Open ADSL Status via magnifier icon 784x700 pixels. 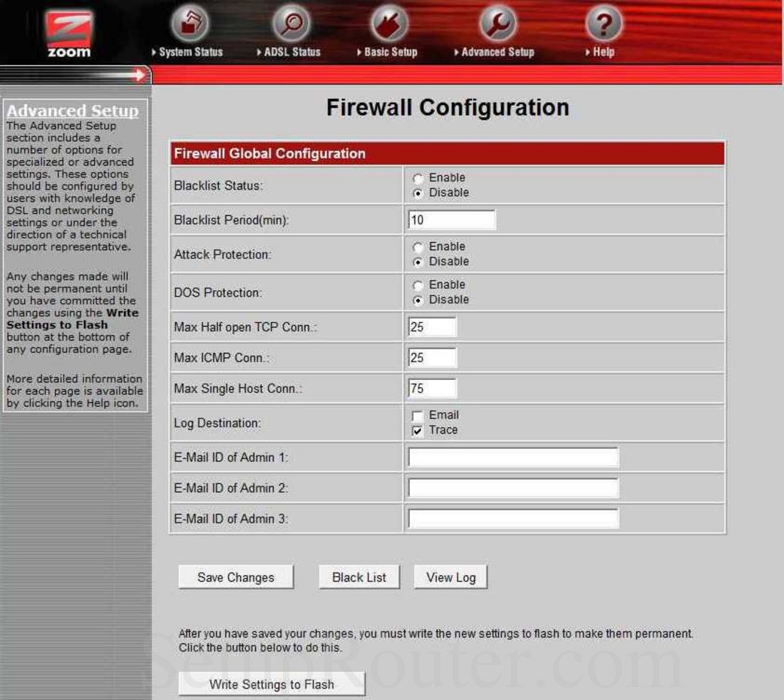(289, 24)
